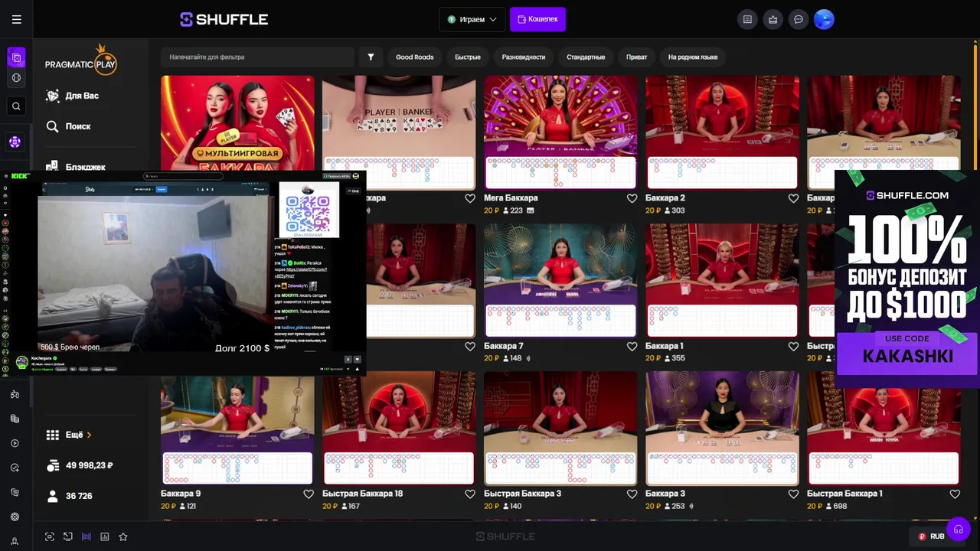Click the Shuffle logo in the header
This screenshot has height=551, width=980.
(x=224, y=20)
